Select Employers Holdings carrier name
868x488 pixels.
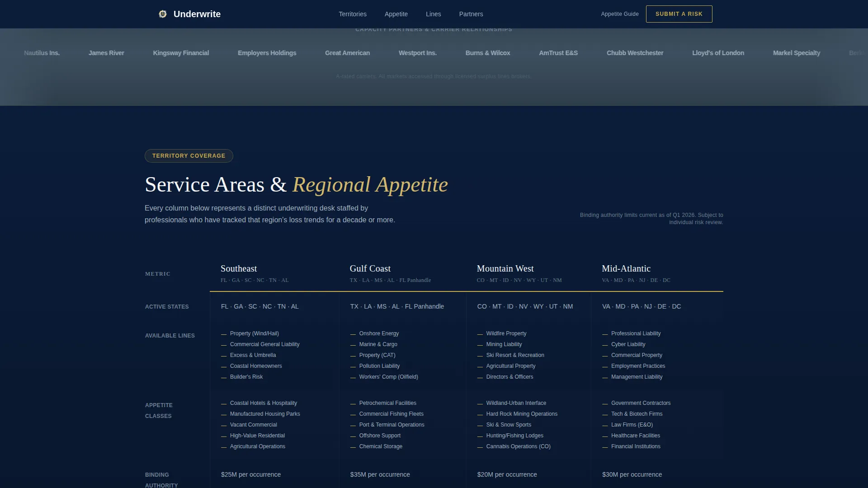click(267, 53)
